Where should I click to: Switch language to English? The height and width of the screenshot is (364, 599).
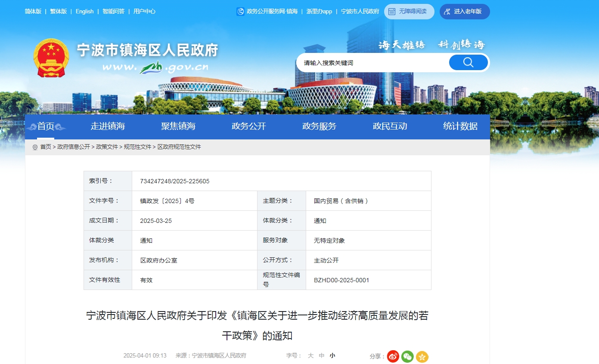[84, 12]
